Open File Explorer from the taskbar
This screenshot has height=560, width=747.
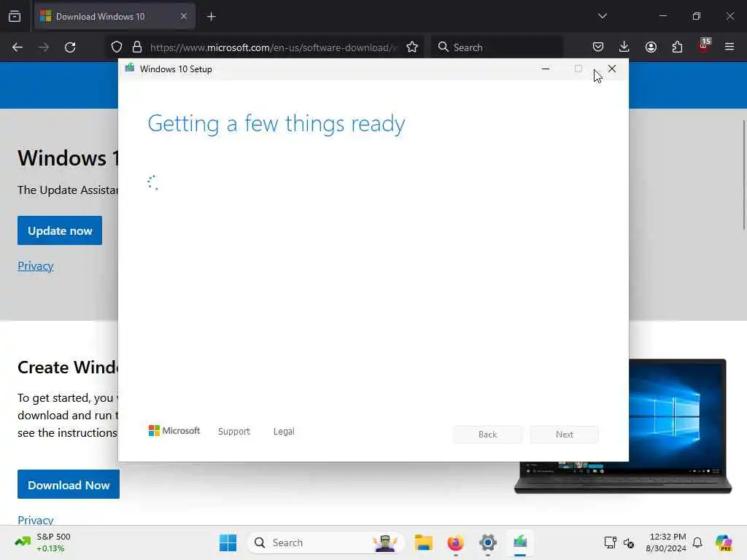click(424, 542)
